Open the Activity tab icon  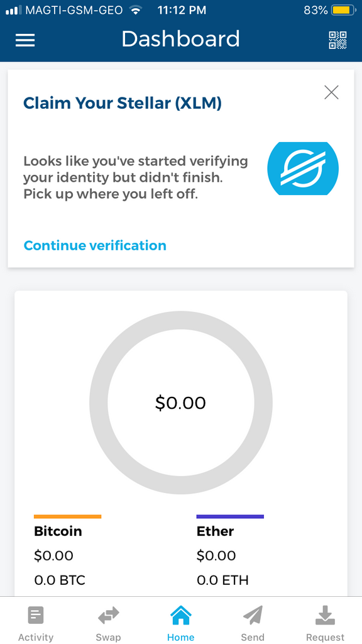36,615
